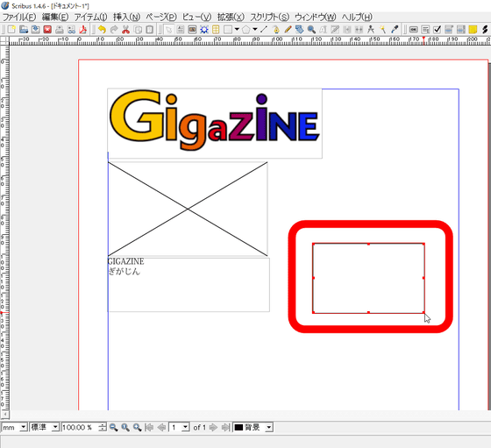Viewport: 491px width, 448px height.
Task: Select the Bezier Curve pen tool
Action: [276, 30]
